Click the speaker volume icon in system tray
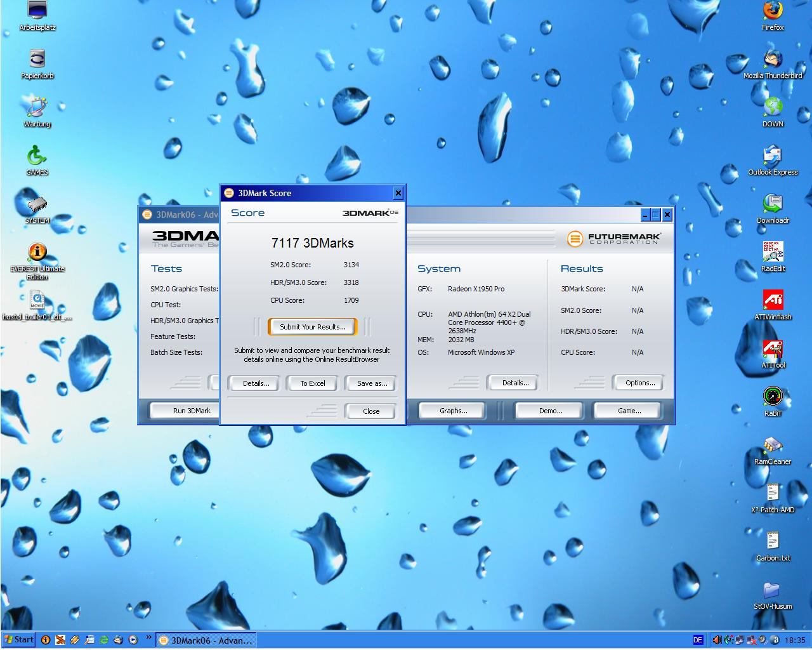 (x=716, y=640)
